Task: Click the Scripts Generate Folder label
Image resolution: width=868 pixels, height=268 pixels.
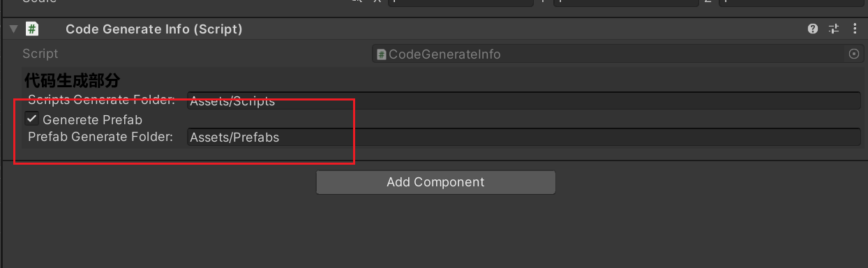Action: click(x=101, y=100)
